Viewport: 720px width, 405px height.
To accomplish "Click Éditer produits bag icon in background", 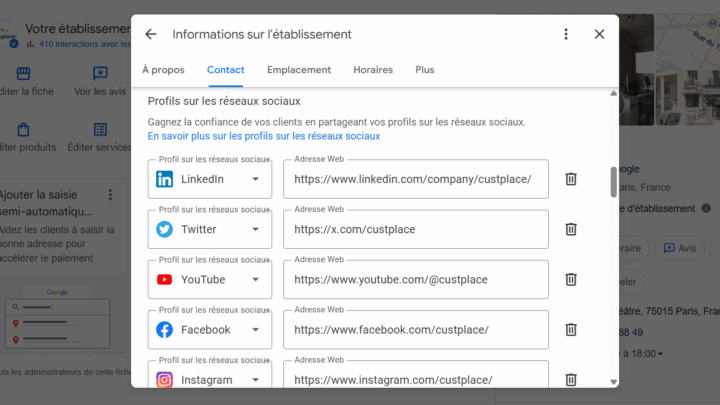I will pyautogui.click(x=23, y=129).
